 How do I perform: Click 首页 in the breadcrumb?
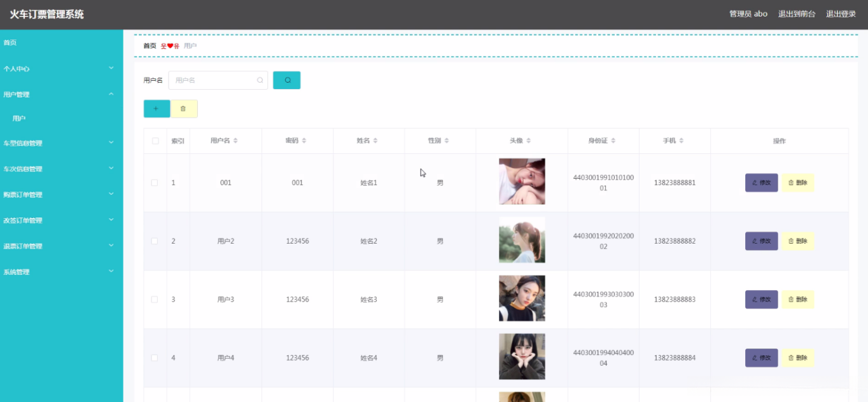[x=150, y=46]
